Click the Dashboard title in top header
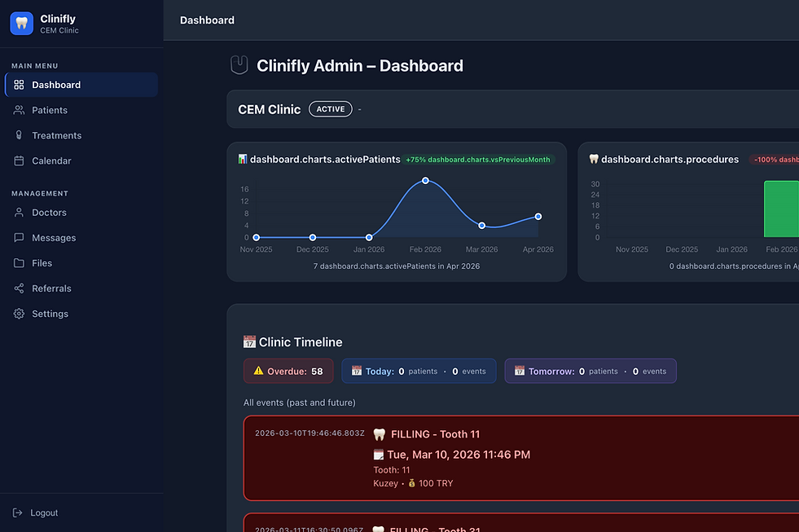 pyautogui.click(x=208, y=20)
